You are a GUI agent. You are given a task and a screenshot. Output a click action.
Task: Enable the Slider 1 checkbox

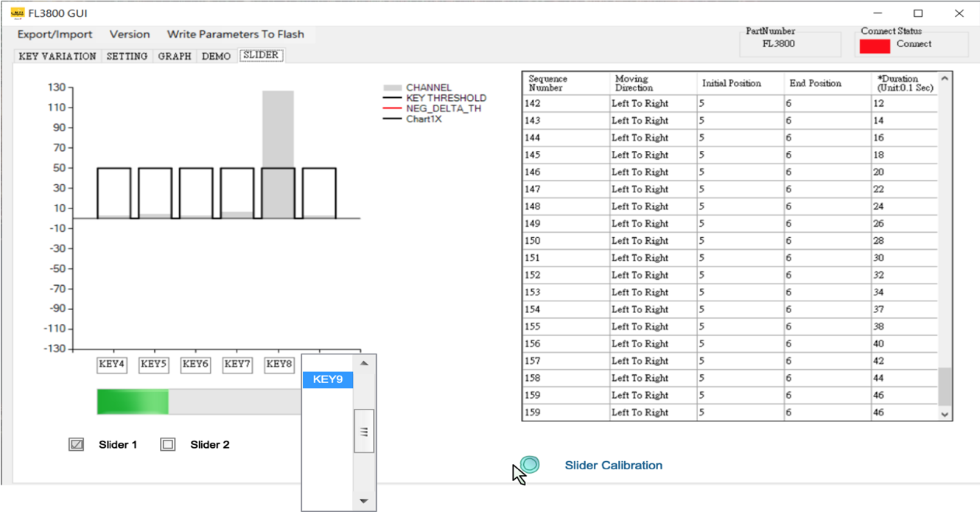pyautogui.click(x=77, y=444)
